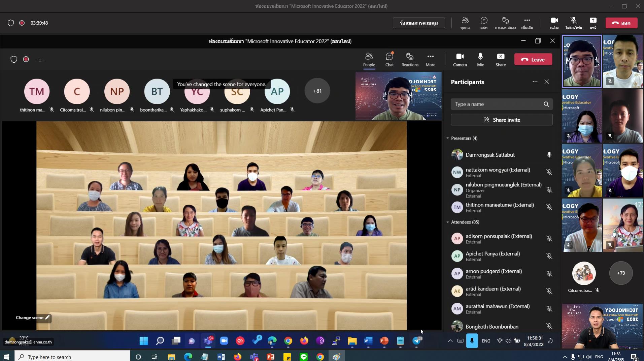
Task: Click nattakorn wongyai muted mic icon
Action: 549,172
